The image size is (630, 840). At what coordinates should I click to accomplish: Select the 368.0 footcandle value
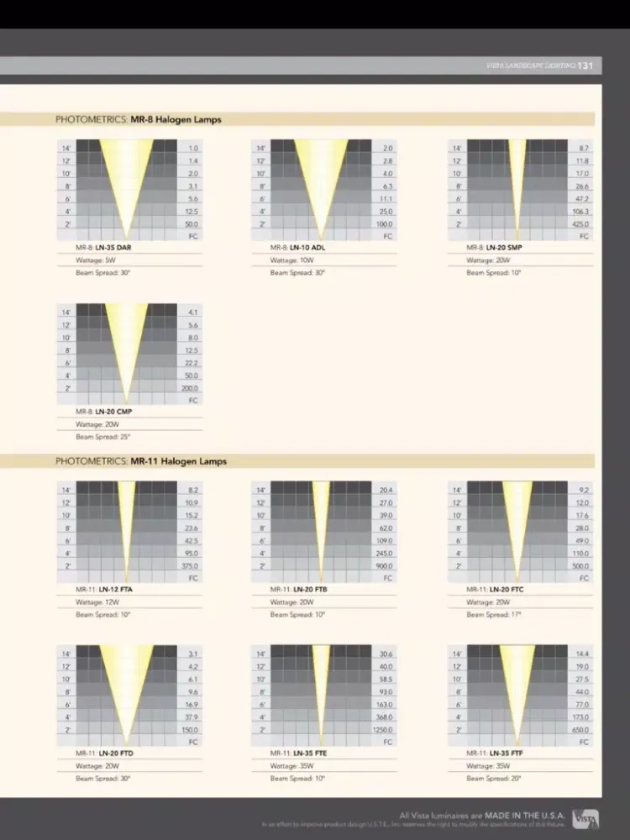tap(384, 717)
